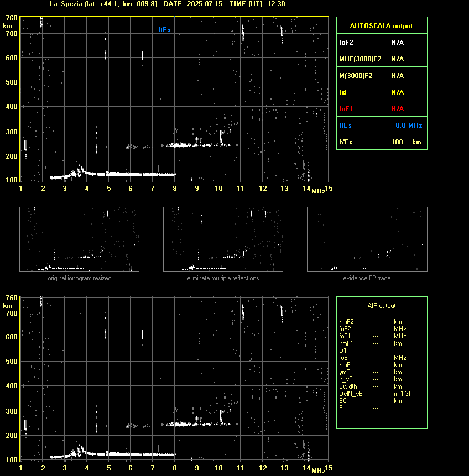Select the yellow N/A value beside fxI

pos(397,92)
